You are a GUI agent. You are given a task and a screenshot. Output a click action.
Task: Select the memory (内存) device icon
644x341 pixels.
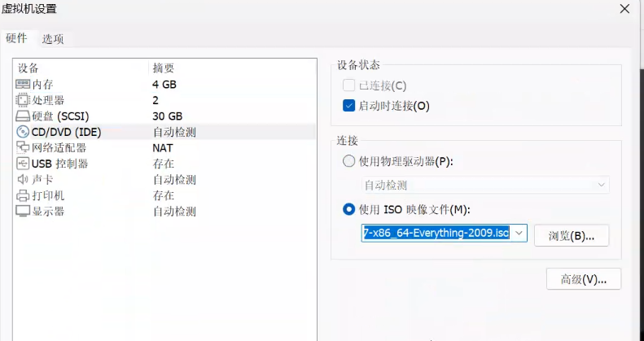[x=23, y=85]
